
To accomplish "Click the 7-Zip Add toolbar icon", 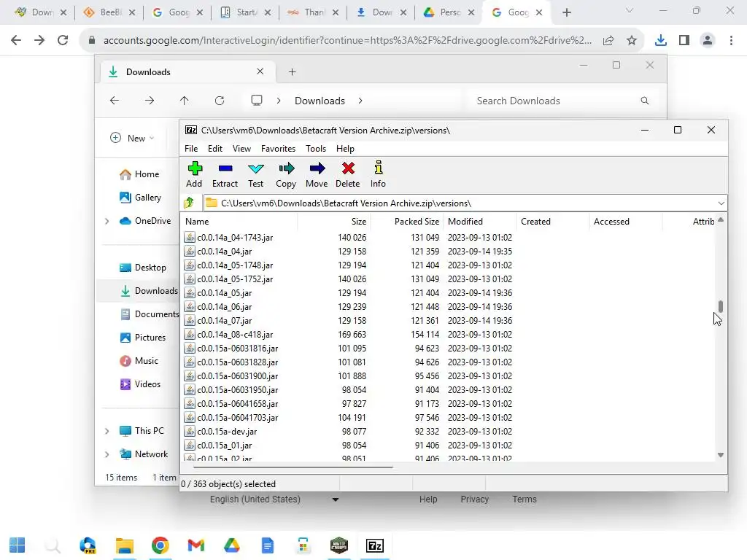I will click(x=194, y=168).
